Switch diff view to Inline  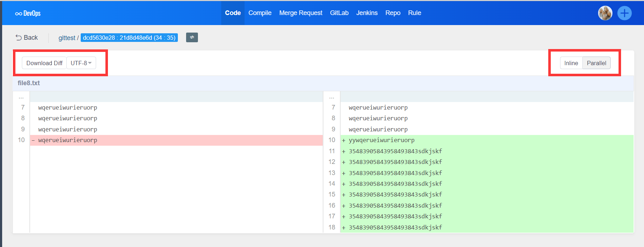[571, 63]
